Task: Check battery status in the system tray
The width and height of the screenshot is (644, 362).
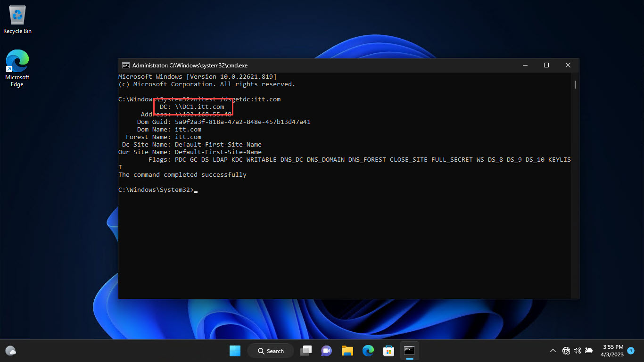Action: pyautogui.click(x=588, y=351)
